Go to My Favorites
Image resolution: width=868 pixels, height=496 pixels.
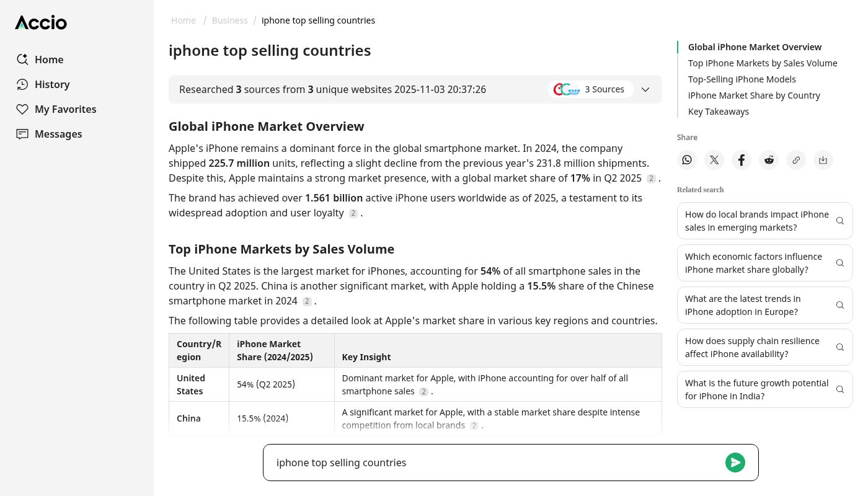pos(65,109)
